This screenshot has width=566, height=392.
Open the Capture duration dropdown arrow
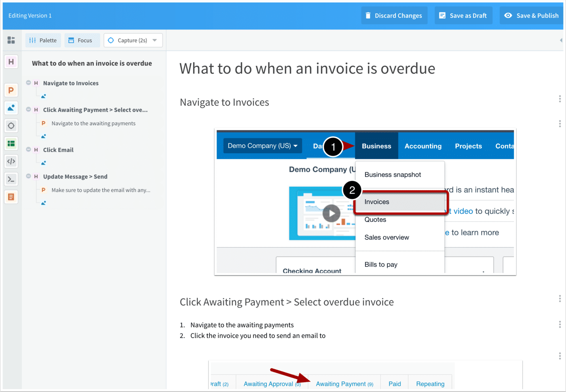[155, 40]
